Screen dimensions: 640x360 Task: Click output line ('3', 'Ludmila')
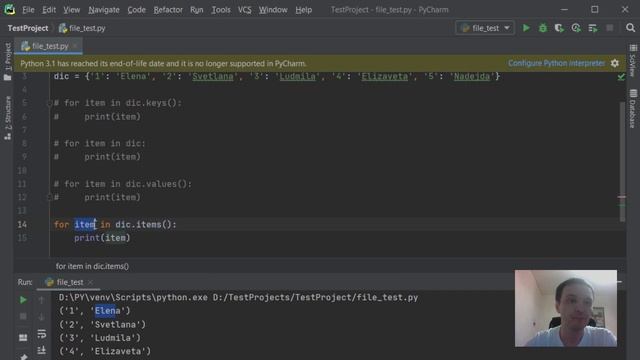pos(100,338)
